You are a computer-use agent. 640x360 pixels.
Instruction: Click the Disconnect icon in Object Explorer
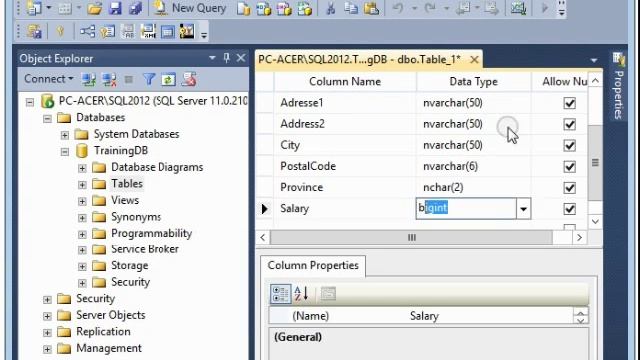(x=109, y=79)
